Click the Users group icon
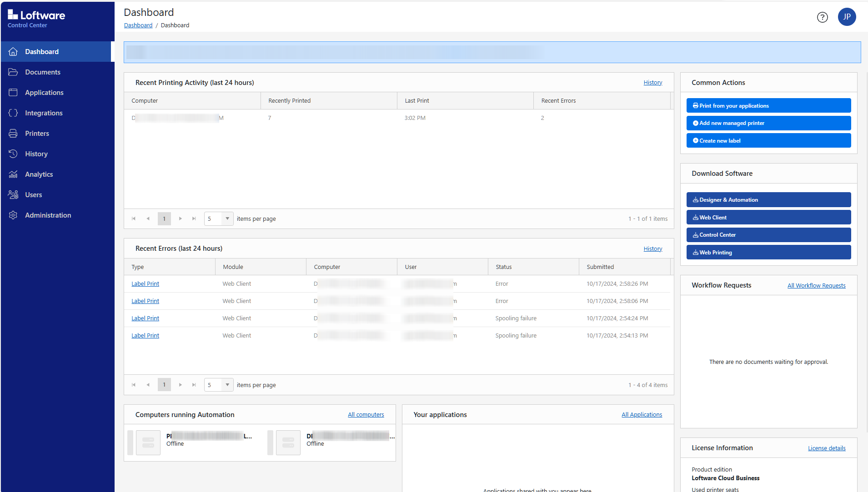 [x=13, y=195]
